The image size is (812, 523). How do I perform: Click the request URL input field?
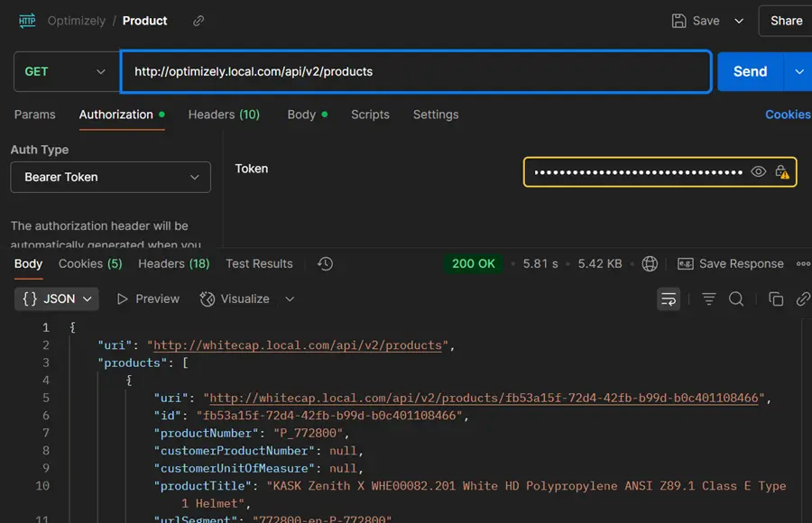point(416,71)
